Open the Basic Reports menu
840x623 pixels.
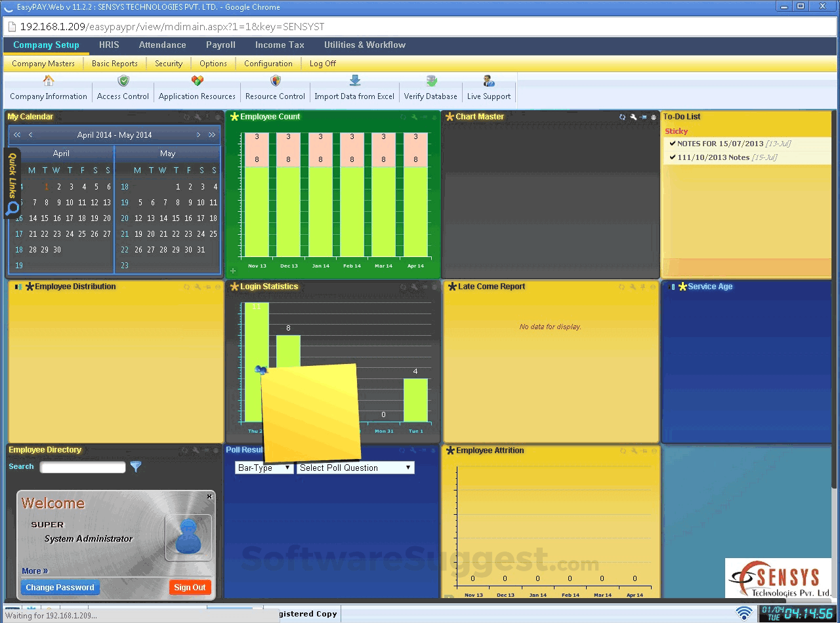point(114,64)
